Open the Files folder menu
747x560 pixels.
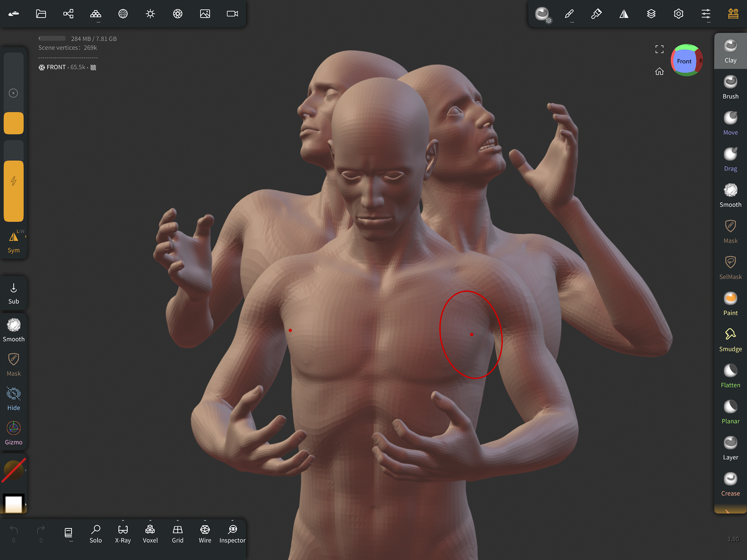pos(41,14)
